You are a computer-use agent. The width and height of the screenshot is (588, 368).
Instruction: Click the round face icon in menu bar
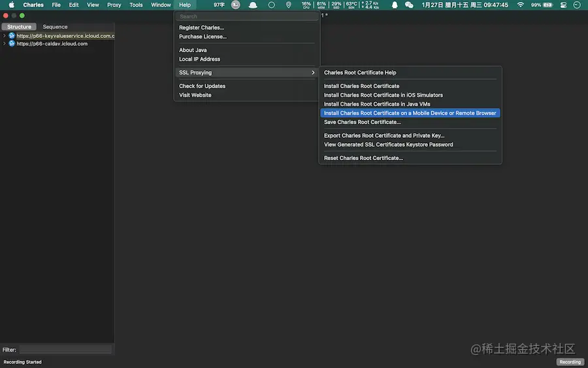click(235, 5)
